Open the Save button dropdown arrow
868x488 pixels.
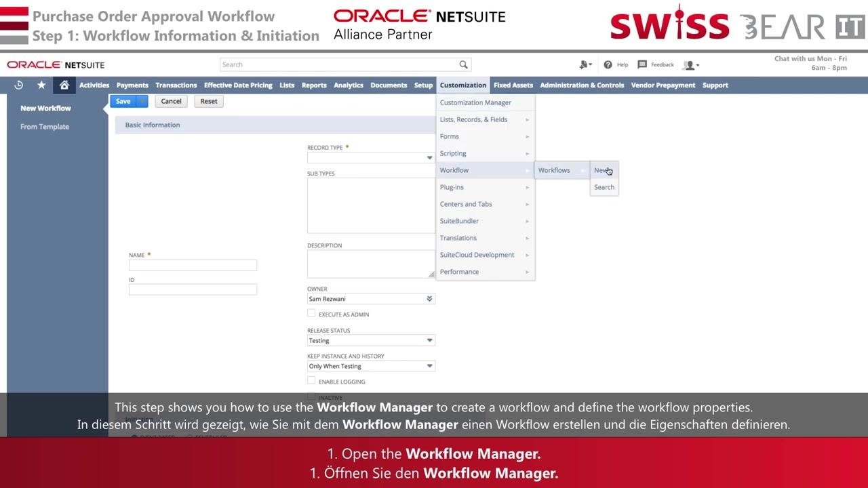(142, 101)
